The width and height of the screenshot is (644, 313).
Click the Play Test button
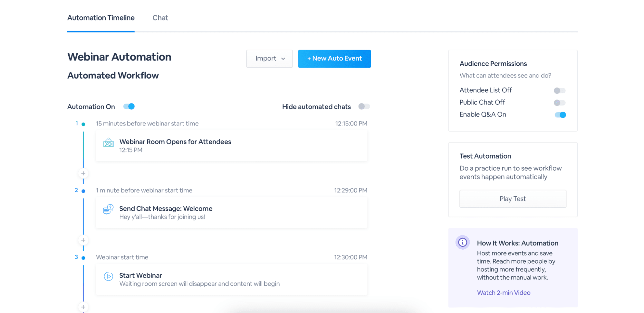(513, 198)
